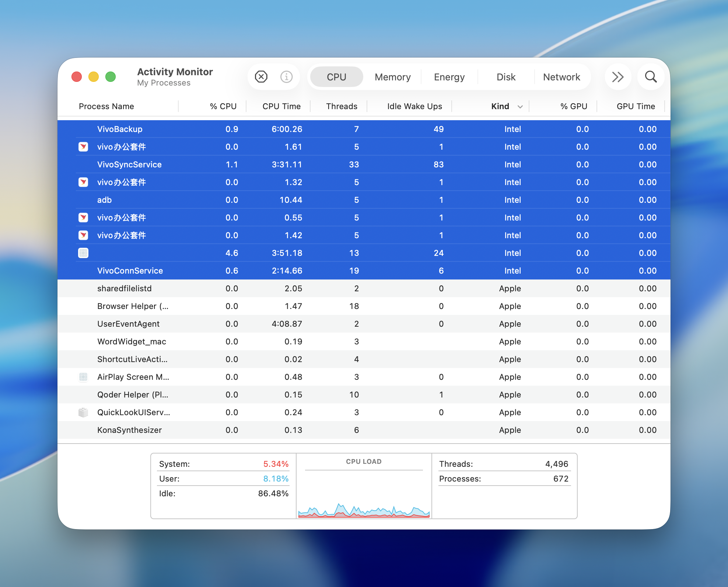The image size is (728, 587).
Task: Click the toolbar overflow double-chevron icon
Action: pos(618,77)
